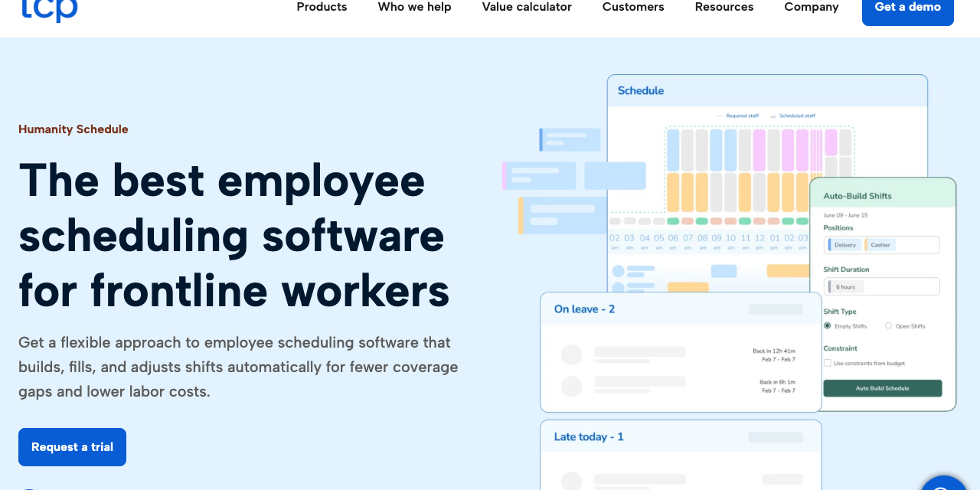Select the Empty Shifts radio option
980x490 pixels.
pyautogui.click(x=828, y=325)
